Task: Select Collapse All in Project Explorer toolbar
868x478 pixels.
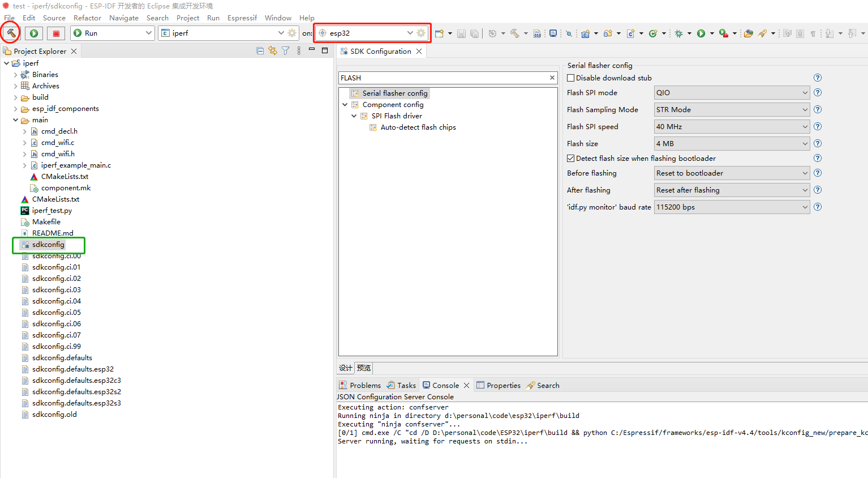Action: pos(260,50)
